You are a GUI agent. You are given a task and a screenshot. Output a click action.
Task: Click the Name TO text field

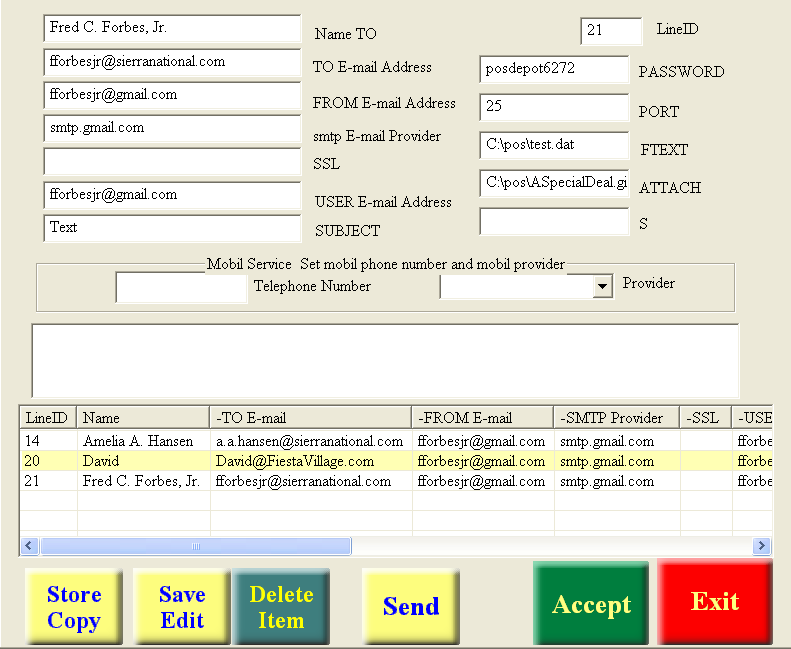click(172, 29)
